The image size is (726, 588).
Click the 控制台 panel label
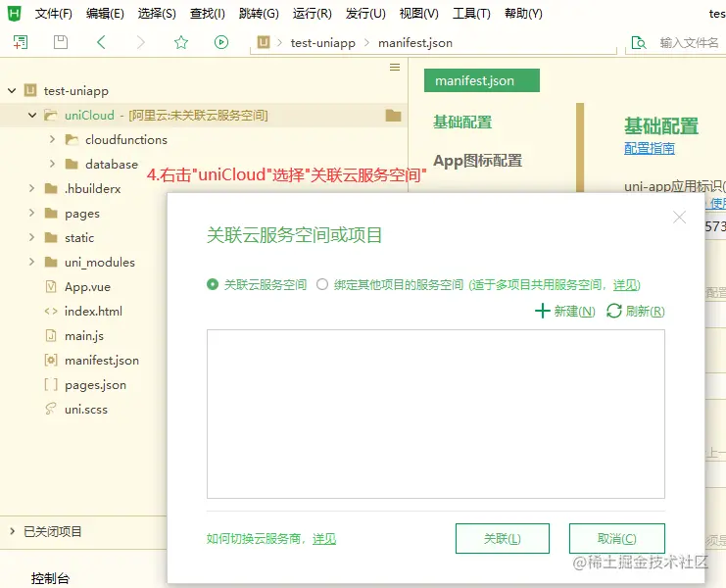tap(50, 578)
